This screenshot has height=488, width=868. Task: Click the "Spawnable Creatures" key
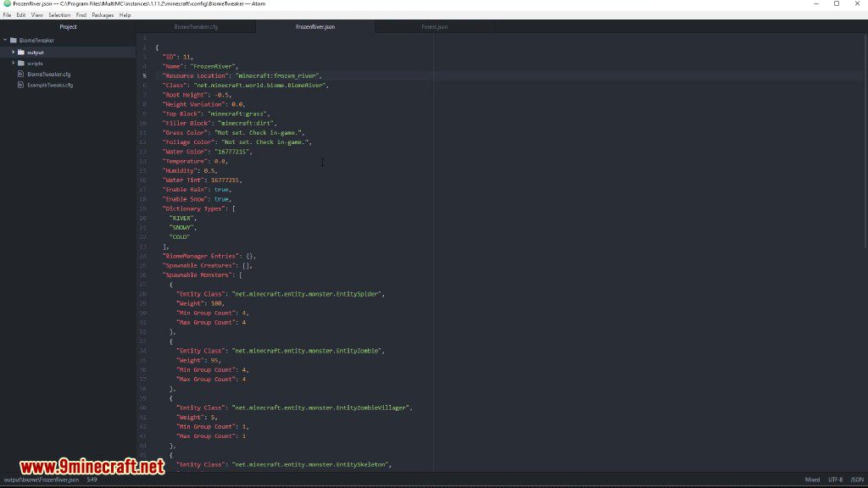(198, 265)
